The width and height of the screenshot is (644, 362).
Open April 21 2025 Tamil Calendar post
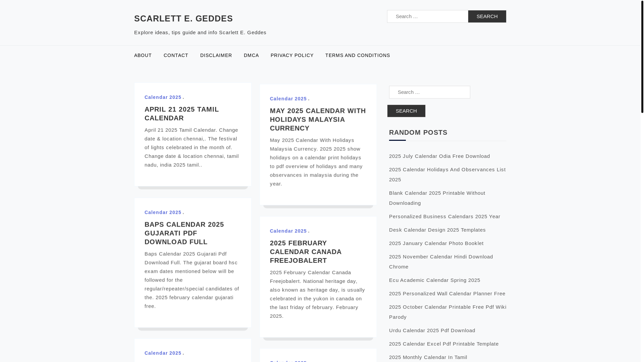point(181,114)
